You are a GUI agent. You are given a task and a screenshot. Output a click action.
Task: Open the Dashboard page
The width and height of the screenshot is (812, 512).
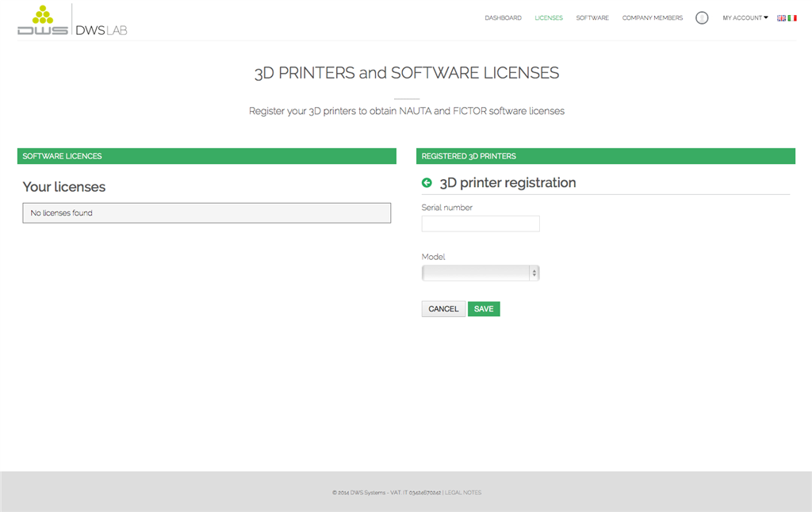coord(503,18)
